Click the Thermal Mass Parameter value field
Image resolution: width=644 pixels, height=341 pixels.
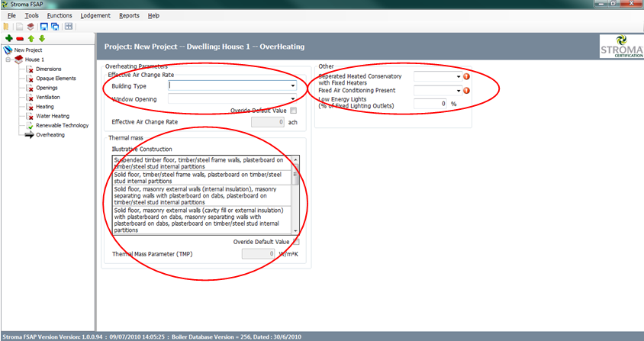[259, 254]
